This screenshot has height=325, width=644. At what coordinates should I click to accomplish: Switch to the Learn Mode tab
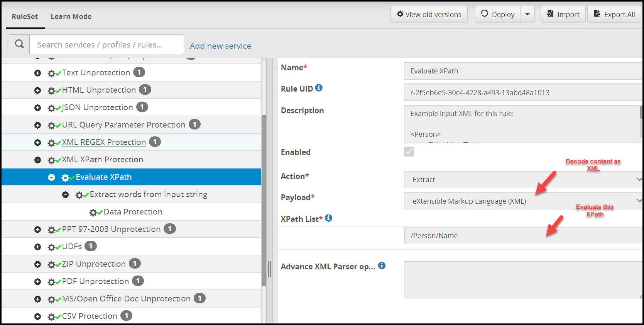71,16
